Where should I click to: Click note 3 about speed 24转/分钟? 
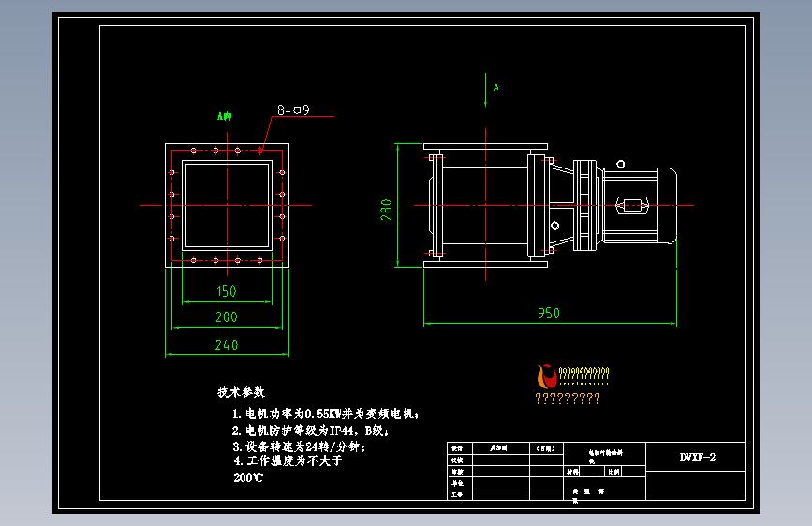pos(299,446)
